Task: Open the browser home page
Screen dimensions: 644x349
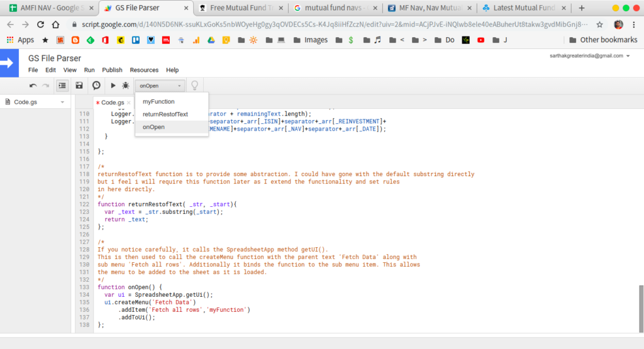Action: click(55, 25)
